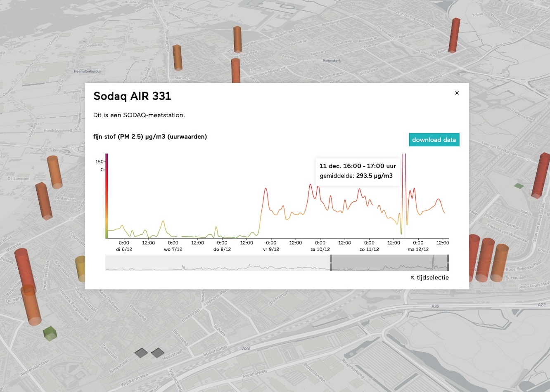The width and height of the screenshot is (550, 392).
Task: Close the Sodaq AIR 331 popup
Action: [x=457, y=93]
